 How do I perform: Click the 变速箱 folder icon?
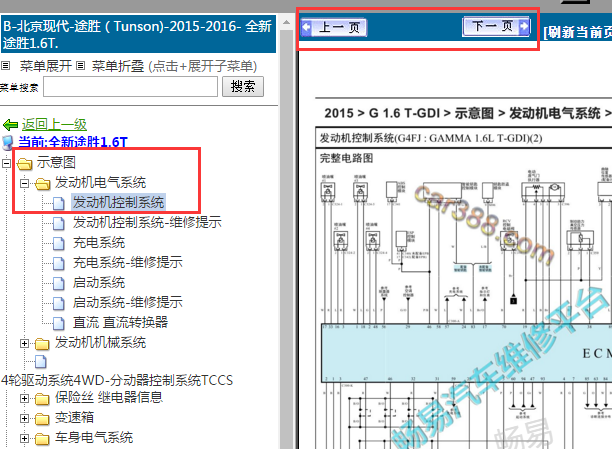[42, 419]
